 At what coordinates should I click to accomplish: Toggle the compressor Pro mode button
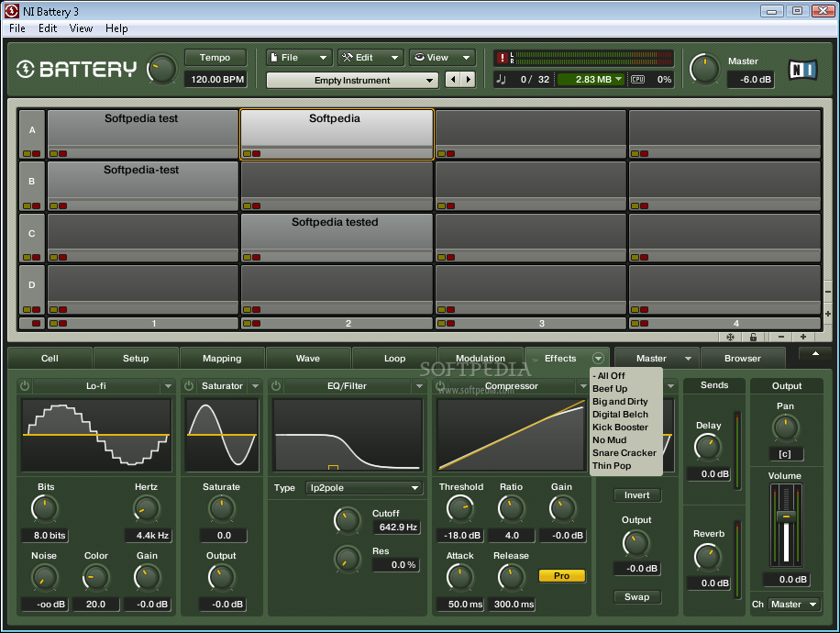[x=561, y=575]
